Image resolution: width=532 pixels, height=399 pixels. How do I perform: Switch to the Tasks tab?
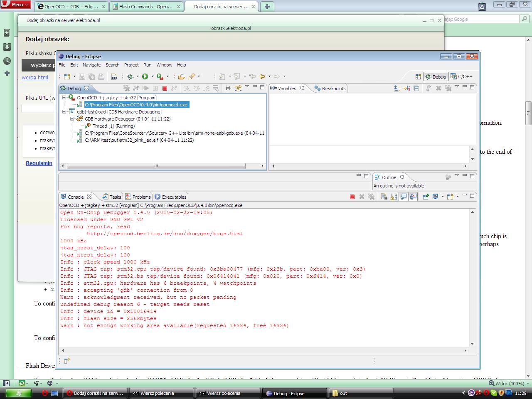[112, 197]
